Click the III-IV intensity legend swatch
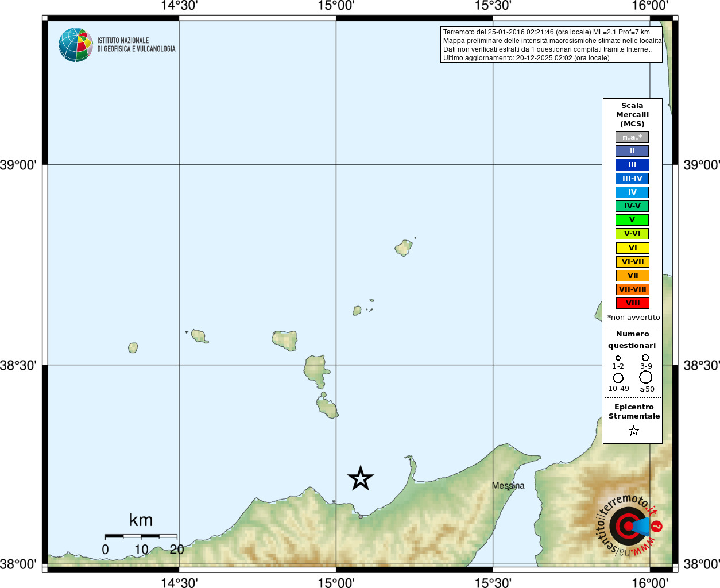Image resolution: width=720 pixels, height=588 pixels. [632, 179]
